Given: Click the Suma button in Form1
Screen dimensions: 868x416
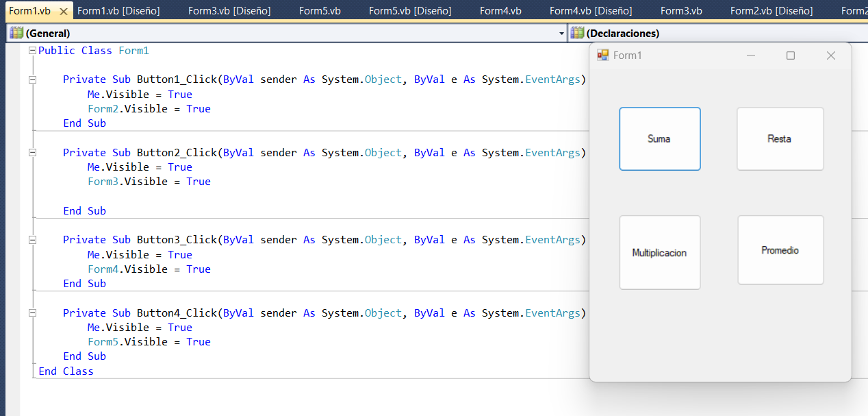Looking at the screenshot, I should click(660, 138).
